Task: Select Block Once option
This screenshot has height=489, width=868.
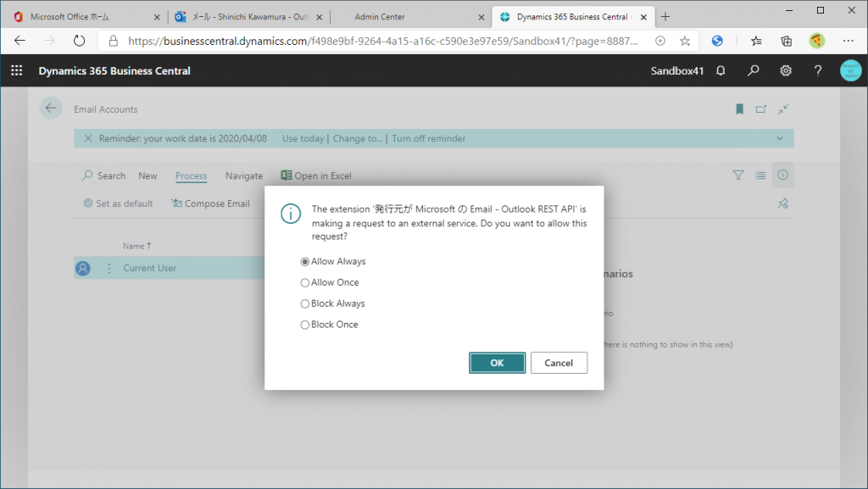Action: point(330,324)
